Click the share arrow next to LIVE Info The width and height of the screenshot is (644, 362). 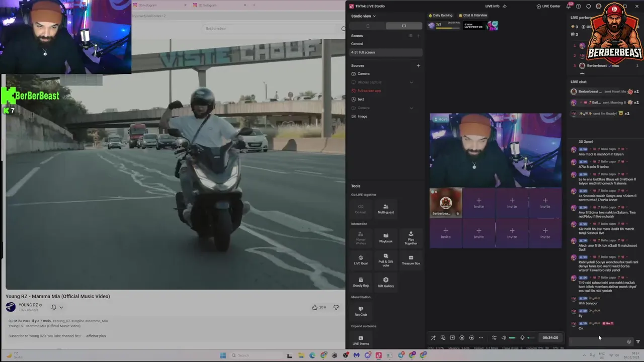pyautogui.click(x=505, y=6)
